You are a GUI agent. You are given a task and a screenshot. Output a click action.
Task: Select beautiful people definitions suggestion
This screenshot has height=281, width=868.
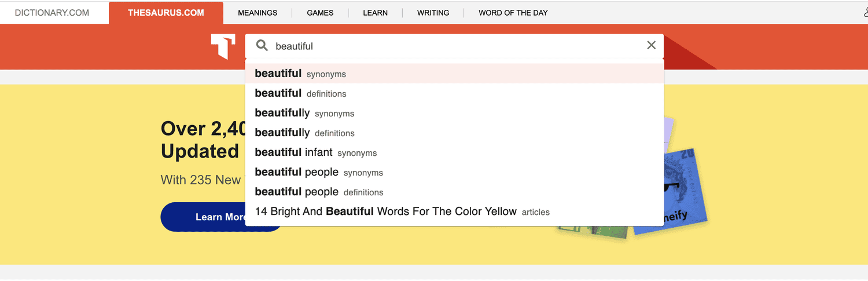point(454,192)
